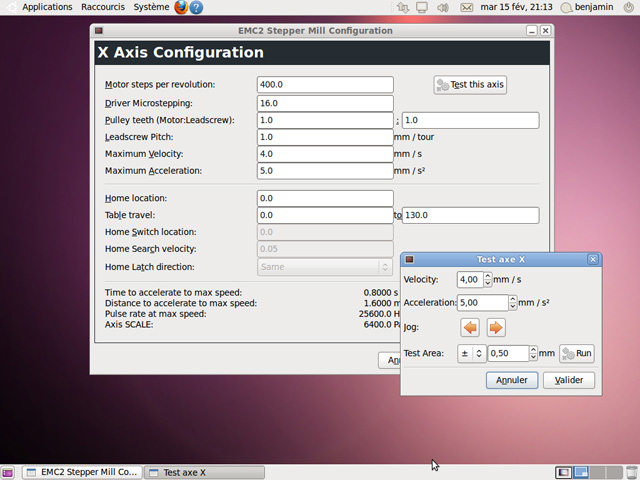
Task: Open the Système menu
Action: pyautogui.click(x=151, y=7)
